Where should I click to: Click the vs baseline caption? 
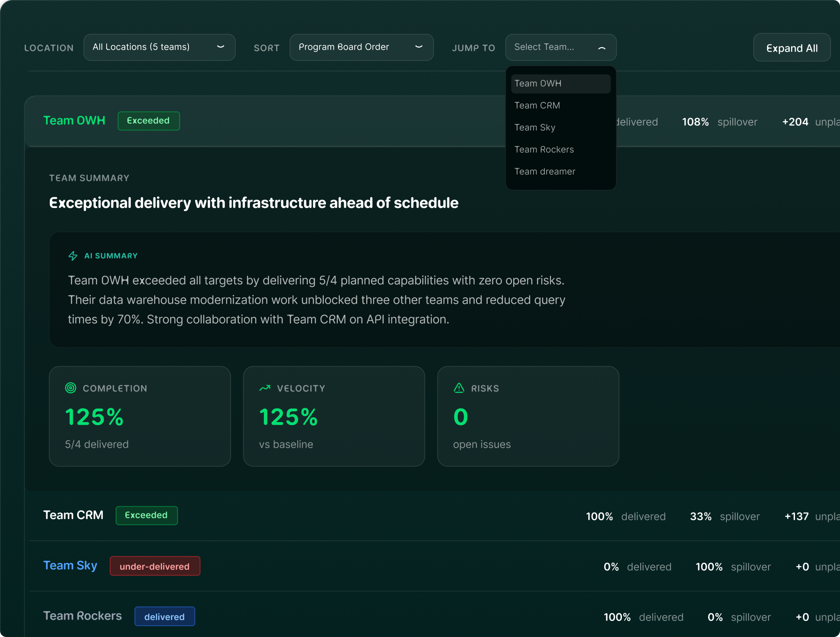pos(286,445)
